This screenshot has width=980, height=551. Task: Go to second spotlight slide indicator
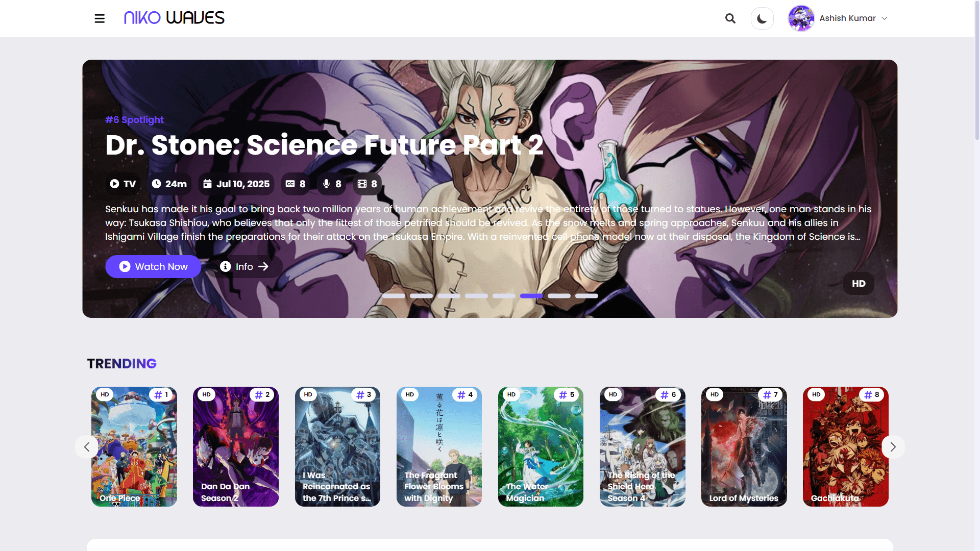421,296
